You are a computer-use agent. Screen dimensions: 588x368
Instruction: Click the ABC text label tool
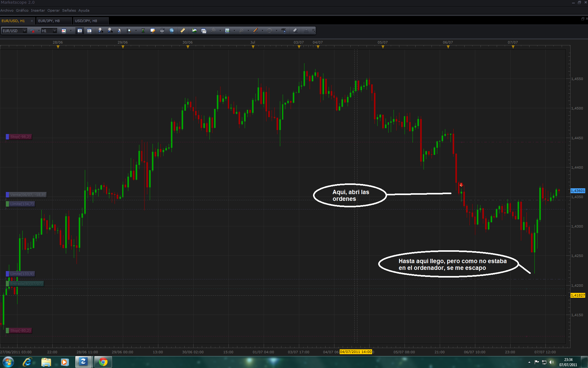(x=284, y=30)
